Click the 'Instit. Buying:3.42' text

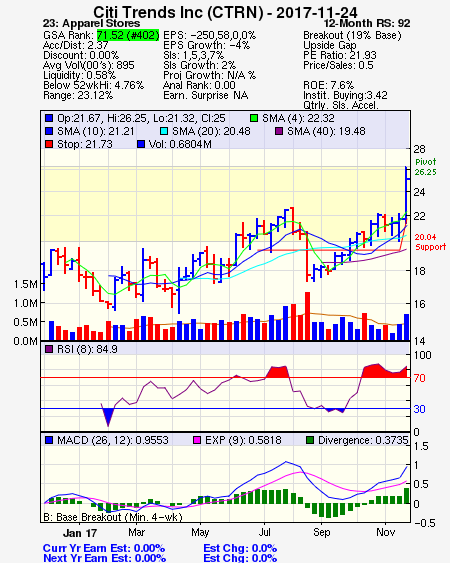[345, 96]
